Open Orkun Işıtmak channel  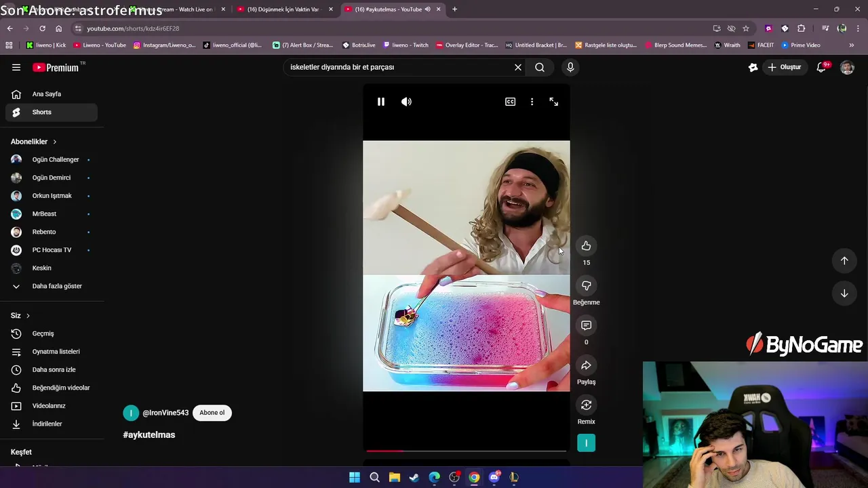52,196
